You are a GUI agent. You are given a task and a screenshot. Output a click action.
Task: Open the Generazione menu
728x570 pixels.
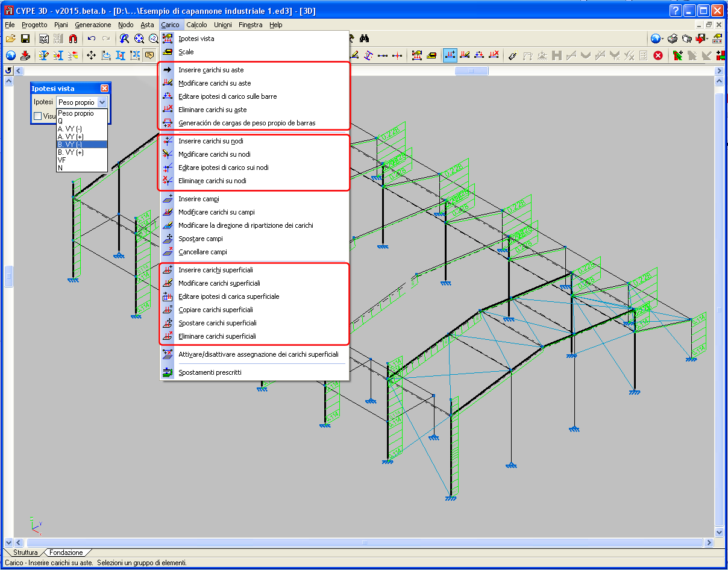pos(93,25)
